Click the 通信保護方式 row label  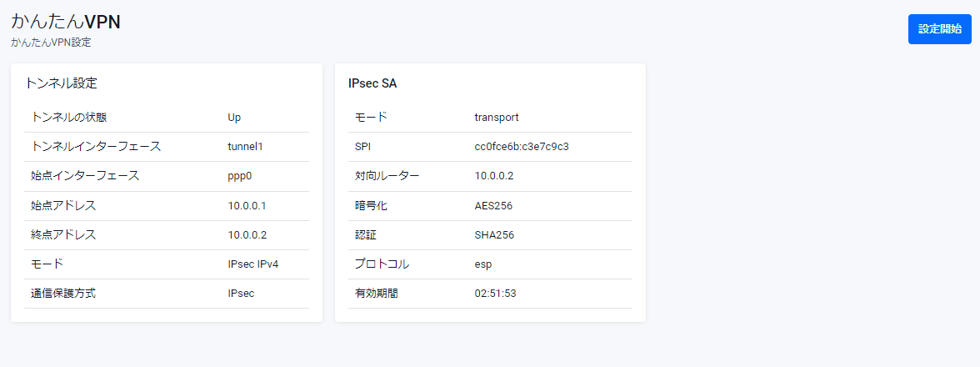69,294
